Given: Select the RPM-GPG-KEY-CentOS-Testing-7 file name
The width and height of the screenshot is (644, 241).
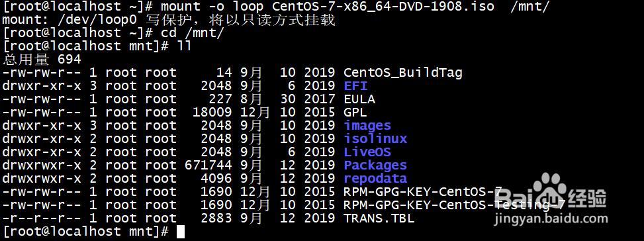Looking at the screenshot, I should (x=455, y=205).
